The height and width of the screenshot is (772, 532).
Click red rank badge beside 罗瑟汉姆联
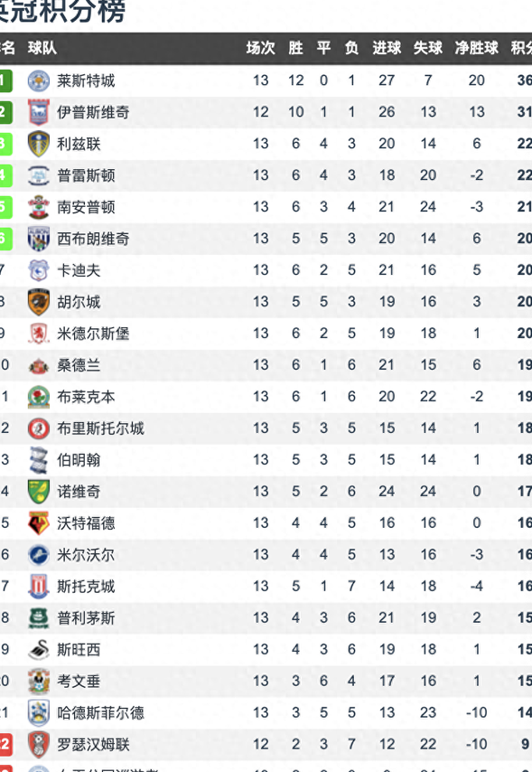coord(6,744)
